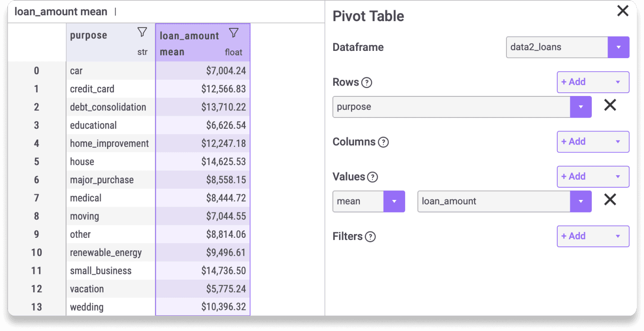This screenshot has height=331, width=644.
Task: Click + Add button for Filters
Action: tap(592, 236)
